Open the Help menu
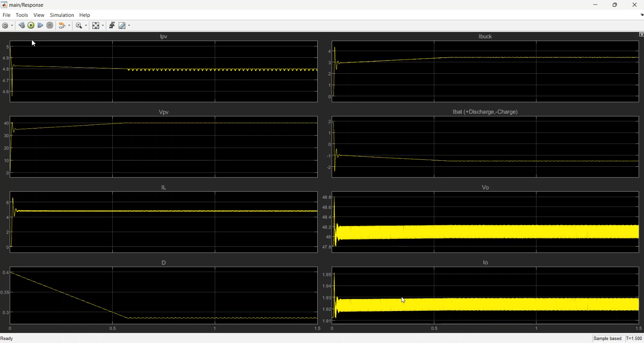This screenshot has height=343, width=644. pyautogui.click(x=85, y=15)
